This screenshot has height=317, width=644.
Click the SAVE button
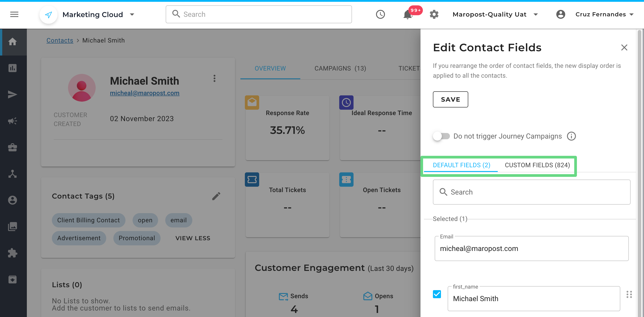point(450,99)
